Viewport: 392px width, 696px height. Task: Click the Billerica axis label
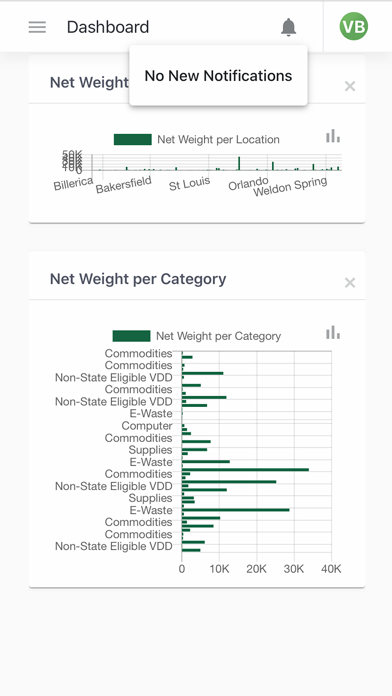coord(73,183)
